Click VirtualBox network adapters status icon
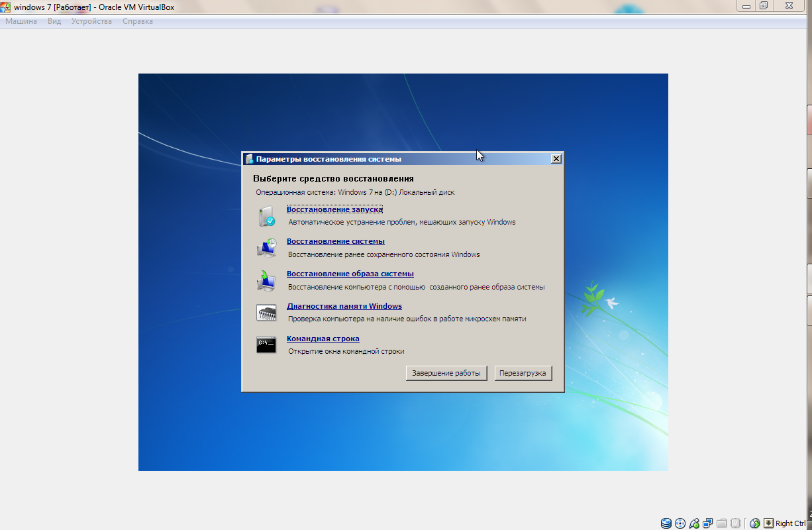Screen dimensions: 812x530 (x=708, y=523)
